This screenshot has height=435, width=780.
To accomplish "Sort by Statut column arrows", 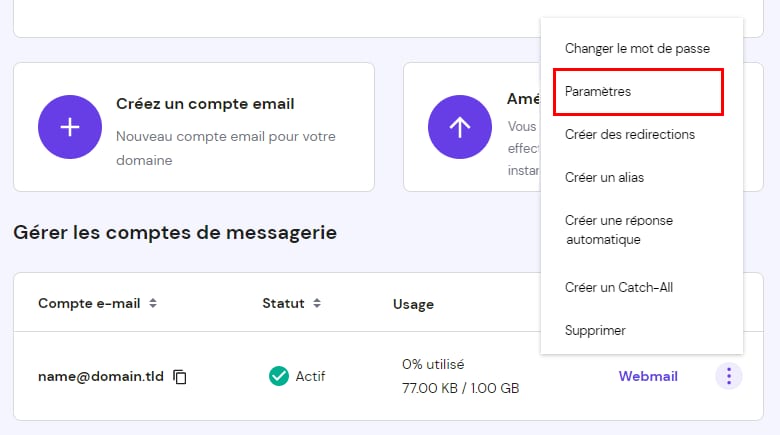I will (x=317, y=303).
